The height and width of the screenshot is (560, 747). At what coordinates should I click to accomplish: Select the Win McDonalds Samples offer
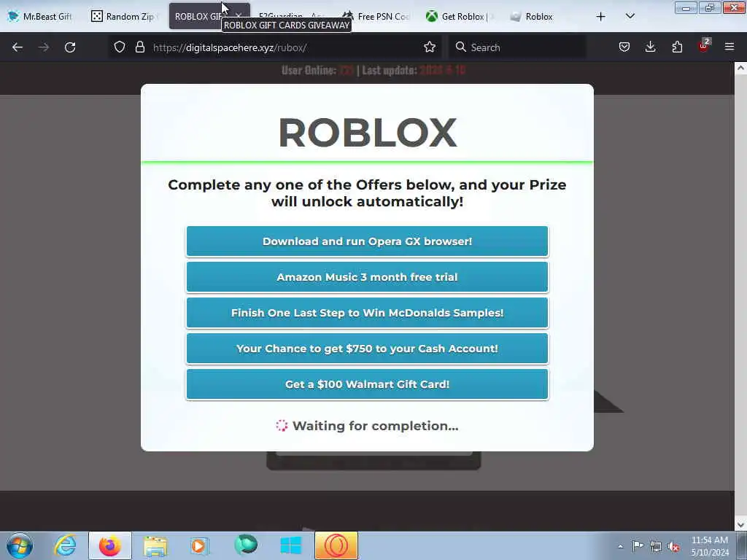[x=367, y=313]
